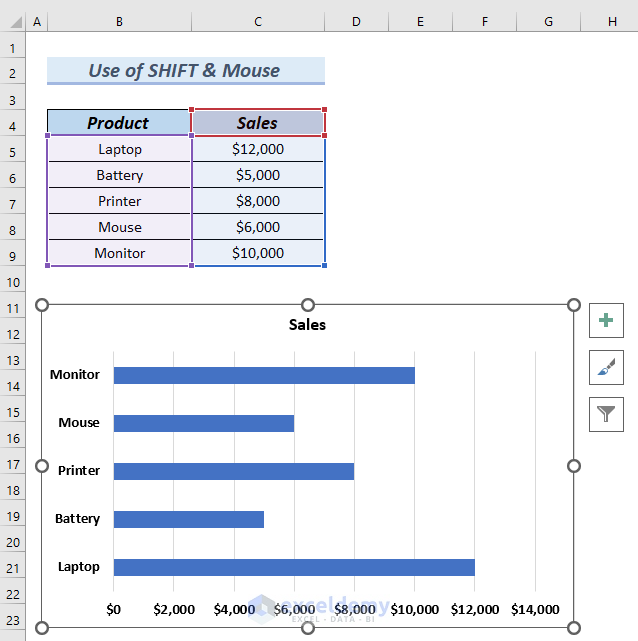Select the Product header cell
This screenshot has height=641, width=638.
[119, 123]
